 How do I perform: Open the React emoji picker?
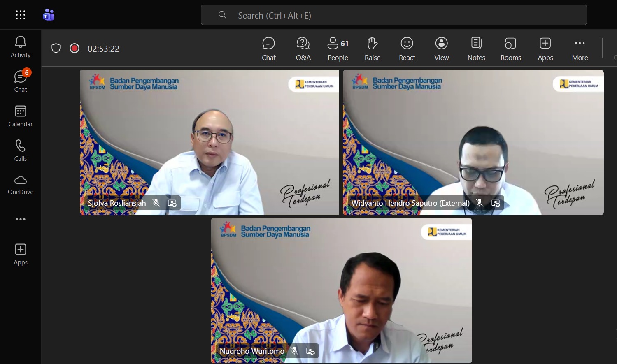pos(407,49)
